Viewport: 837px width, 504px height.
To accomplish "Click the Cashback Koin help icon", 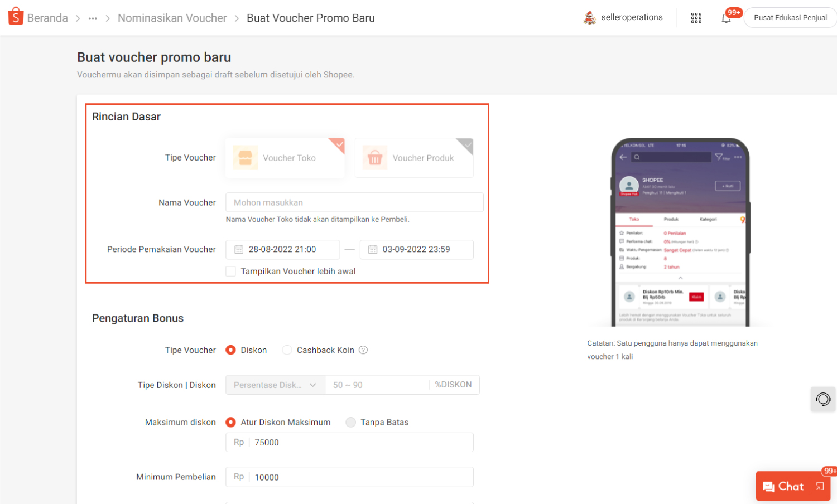I will [363, 350].
